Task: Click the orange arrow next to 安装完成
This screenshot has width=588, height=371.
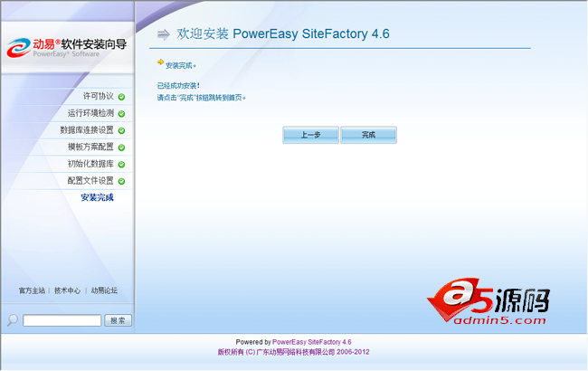Action: 160,62
